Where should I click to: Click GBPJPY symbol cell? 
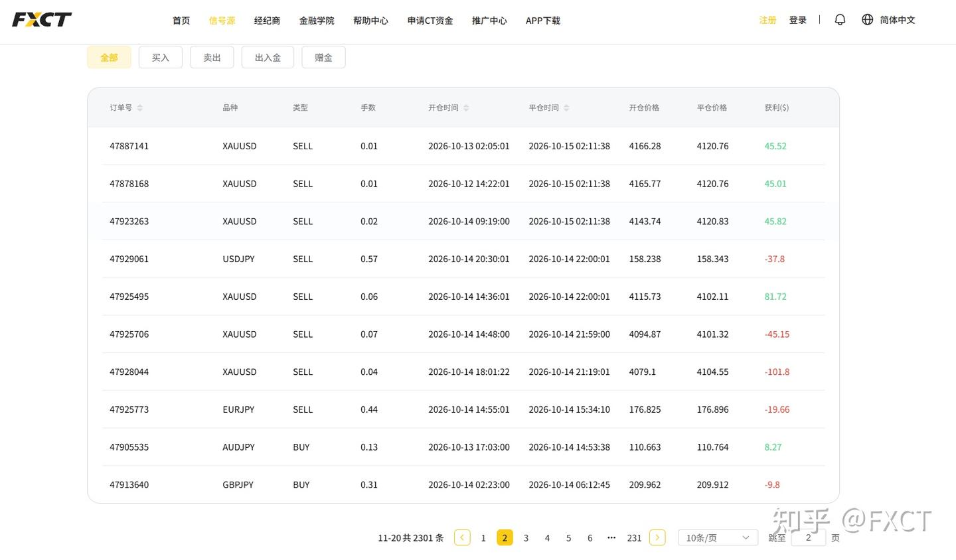(x=238, y=484)
